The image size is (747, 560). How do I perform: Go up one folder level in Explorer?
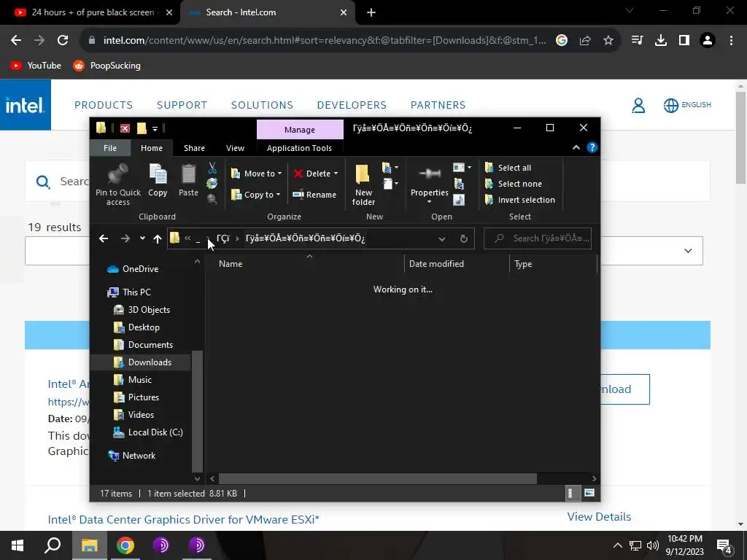point(158,238)
